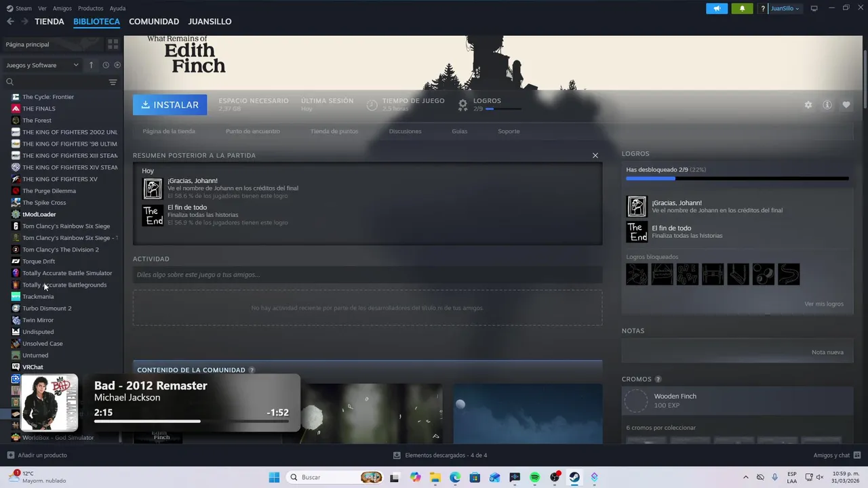Image resolution: width=868 pixels, height=488 pixels.
Task: Open the Ayuda menu
Action: point(117,8)
